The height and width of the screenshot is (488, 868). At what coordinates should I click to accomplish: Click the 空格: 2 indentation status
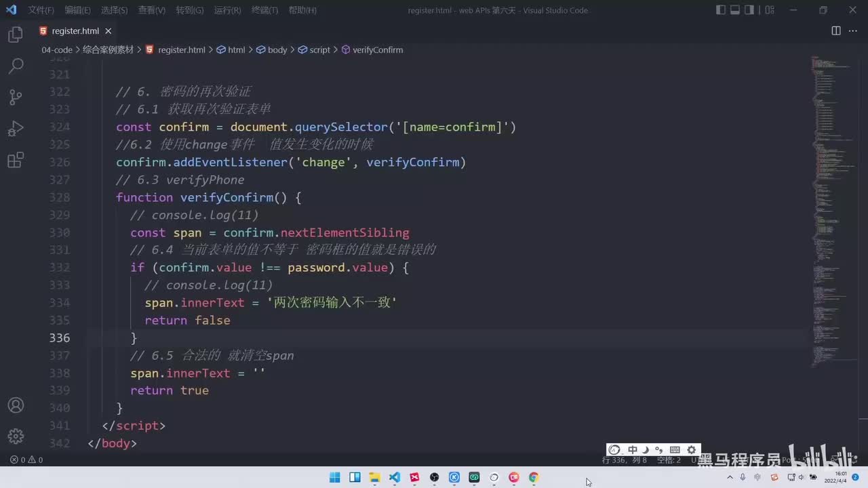pos(669,460)
